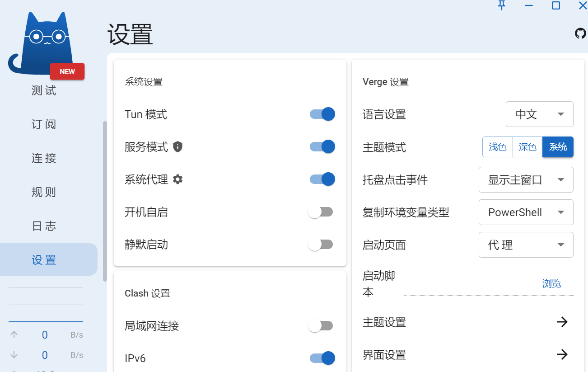Open 托盘点击事件 dropdown
The image size is (588, 372).
pos(526,180)
